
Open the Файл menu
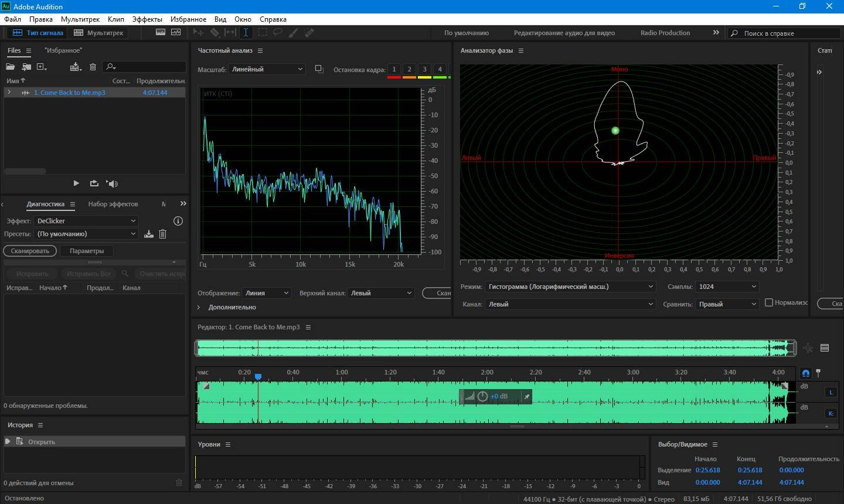pos(12,19)
